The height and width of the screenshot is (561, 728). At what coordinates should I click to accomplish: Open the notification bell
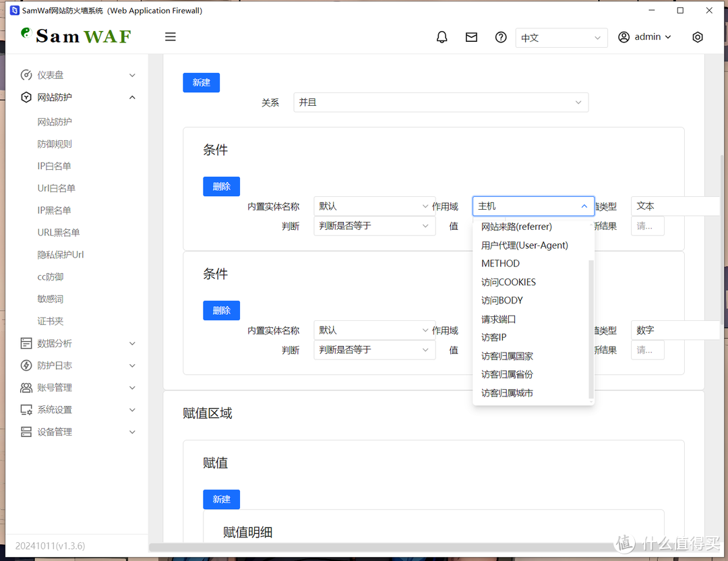coord(442,37)
